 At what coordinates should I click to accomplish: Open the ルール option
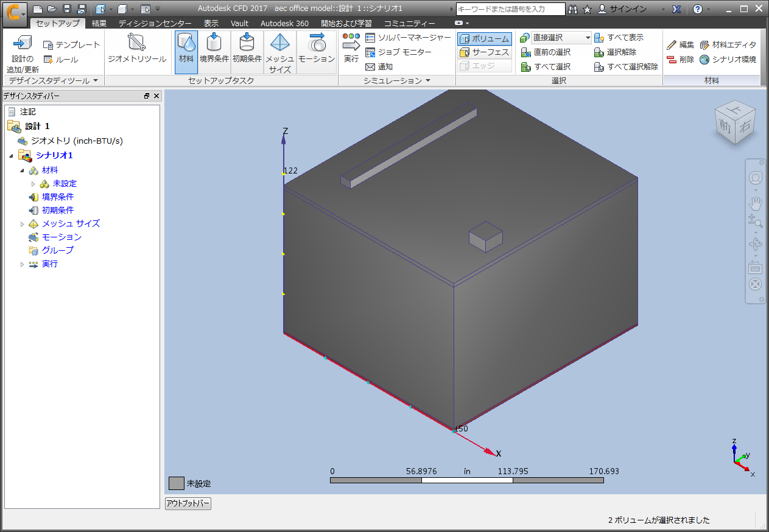(x=60, y=60)
